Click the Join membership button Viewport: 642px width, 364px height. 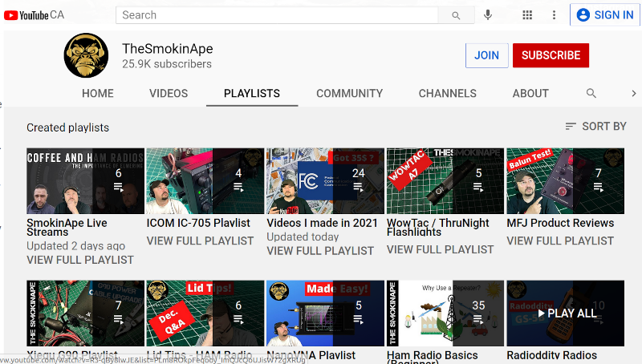(x=487, y=55)
